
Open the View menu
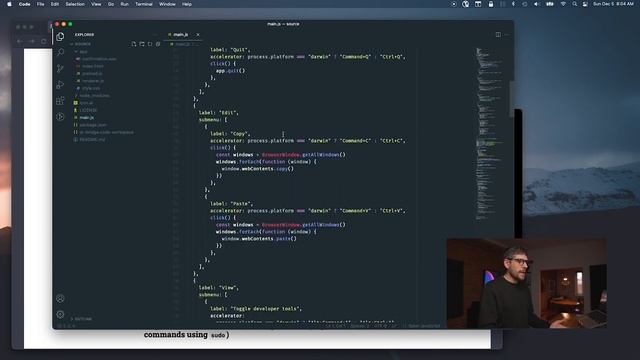[x=96, y=4]
